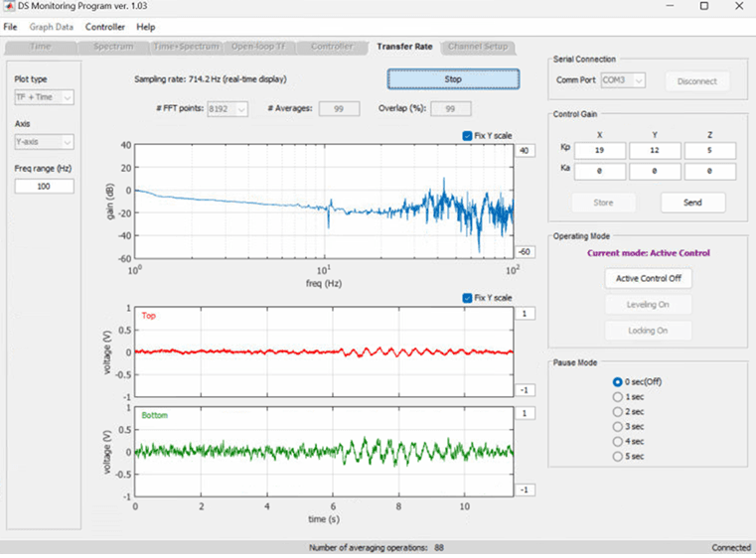
Task: Open the Axis dropdown showing Y-axis
Action: coord(44,142)
